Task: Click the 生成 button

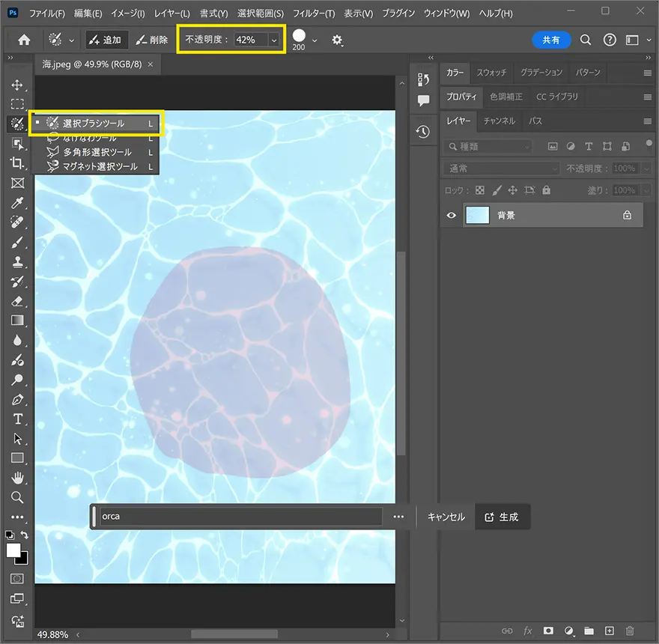Action: coord(502,517)
